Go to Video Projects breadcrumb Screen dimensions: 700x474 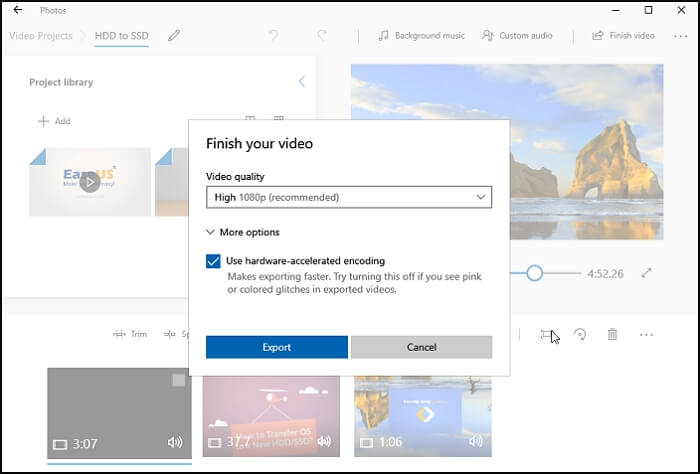[41, 36]
